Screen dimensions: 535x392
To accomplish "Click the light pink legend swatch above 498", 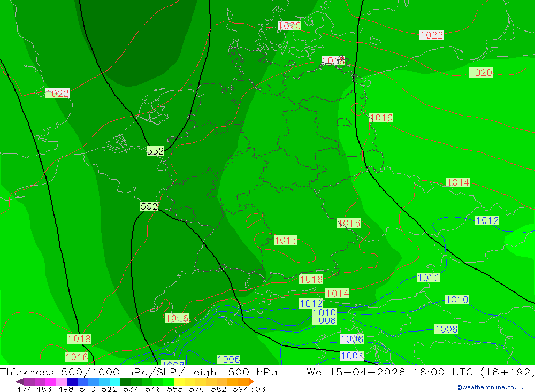I will click(x=62, y=381).
